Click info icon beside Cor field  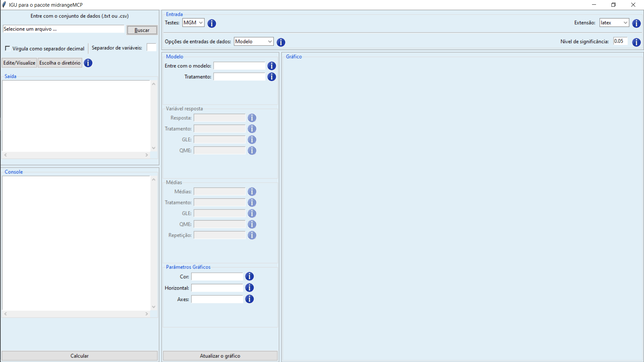tap(249, 277)
